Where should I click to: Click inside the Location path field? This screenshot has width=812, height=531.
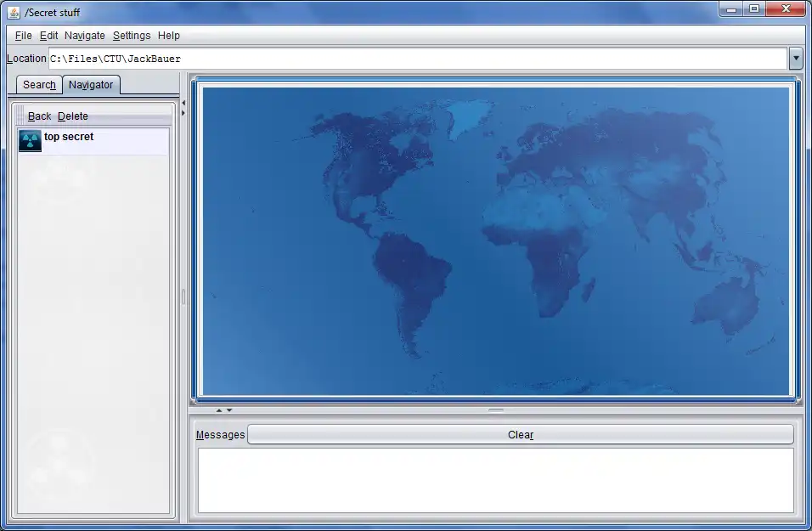pos(418,59)
